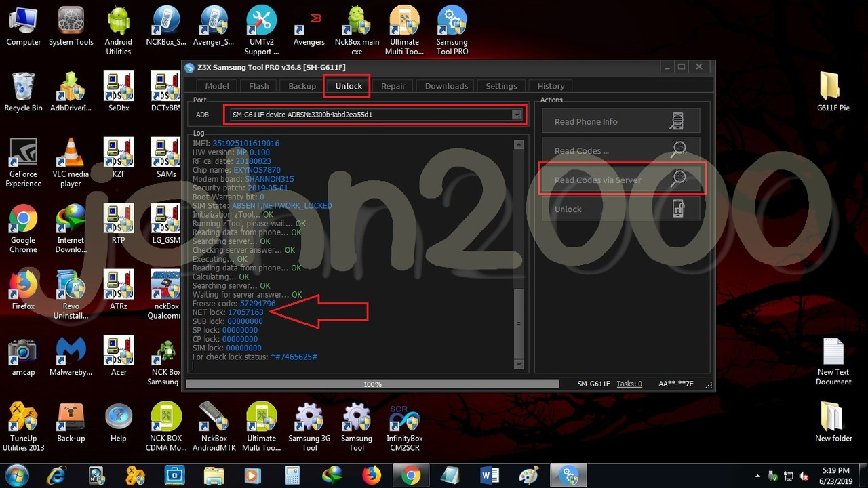Switch to the Flash tab

pos(258,86)
